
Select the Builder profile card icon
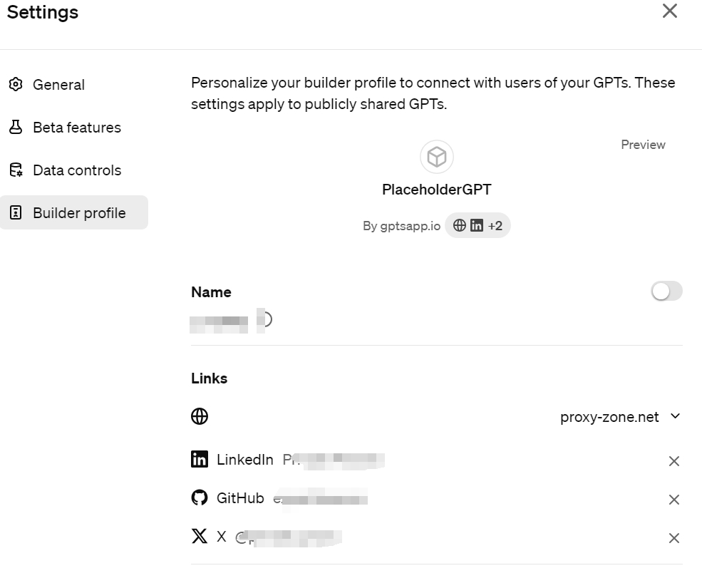(x=16, y=212)
